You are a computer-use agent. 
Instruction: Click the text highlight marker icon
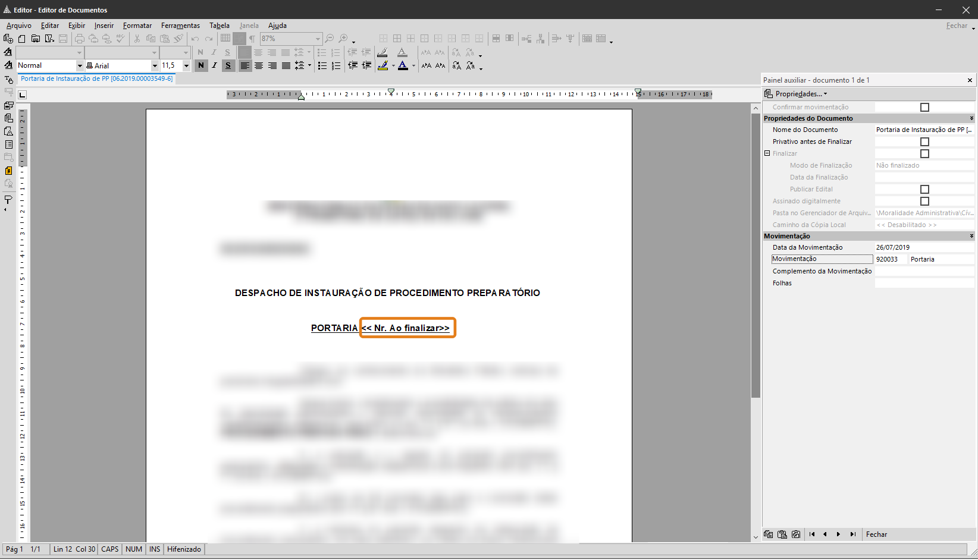(x=383, y=65)
